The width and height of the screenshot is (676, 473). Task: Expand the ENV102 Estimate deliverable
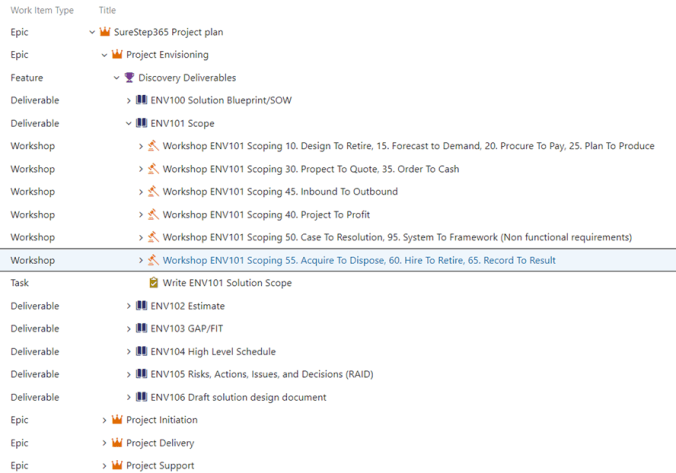(129, 306)
